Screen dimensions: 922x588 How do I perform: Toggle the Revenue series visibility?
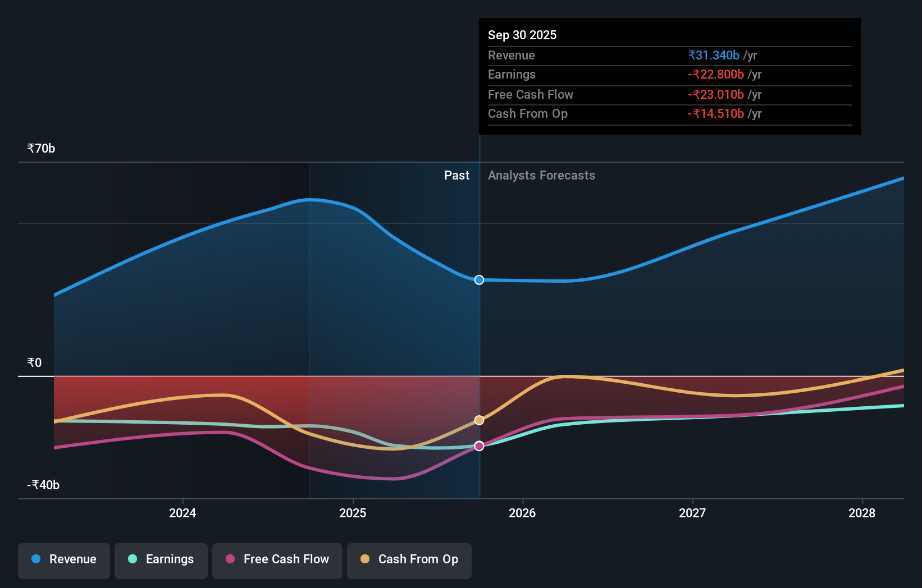tap(63, 559)
